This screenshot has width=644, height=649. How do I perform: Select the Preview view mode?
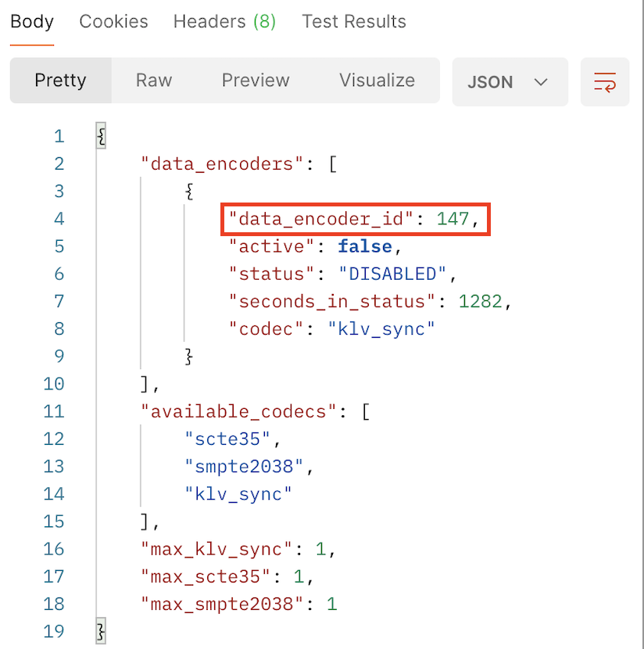tap(256, 81)
